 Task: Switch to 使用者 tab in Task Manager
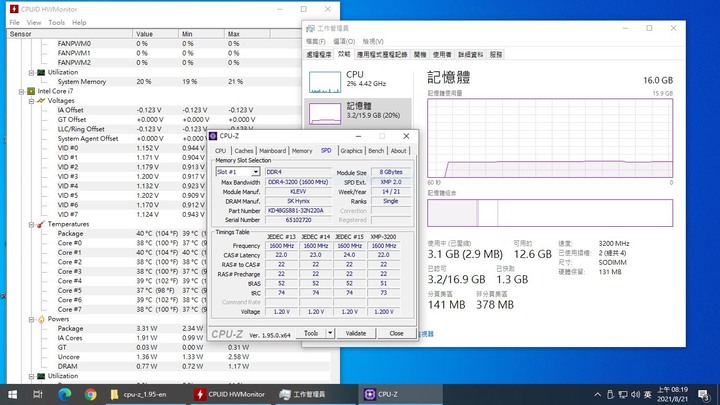point(442,55)
